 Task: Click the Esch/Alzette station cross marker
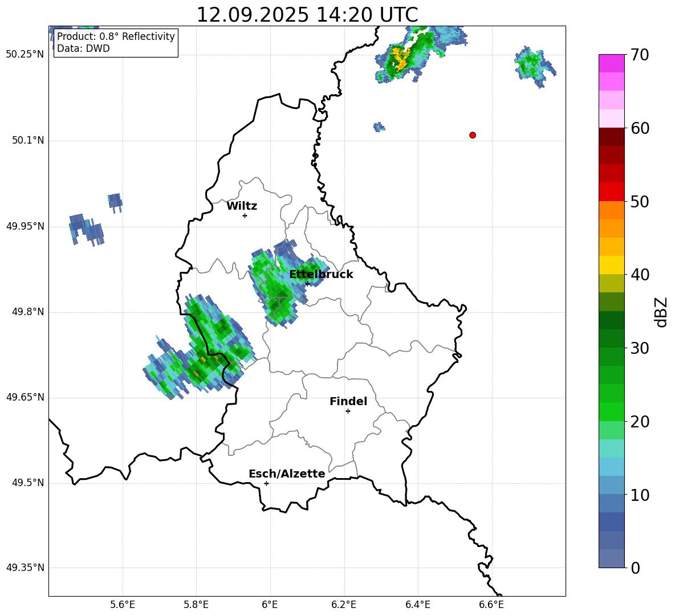point(266,483)
